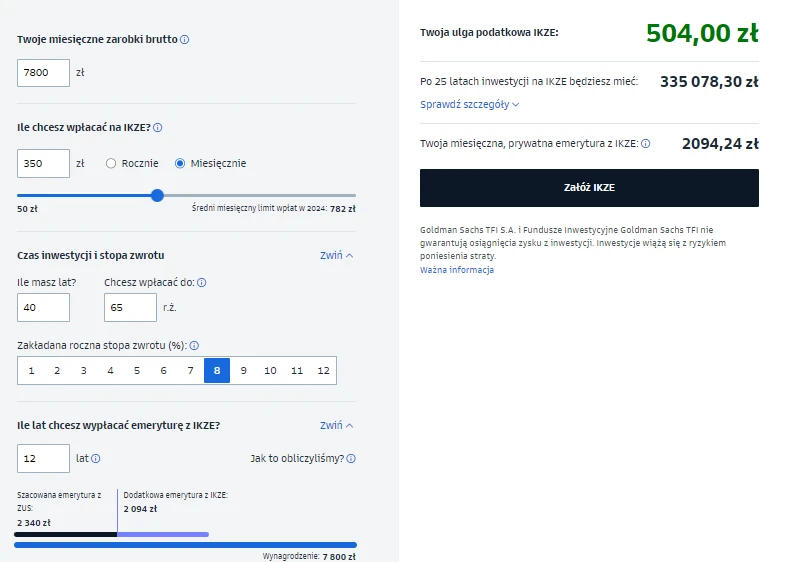Pick 1 percent return rate option
Screen dimensions: 786x562
coord(31,371)
